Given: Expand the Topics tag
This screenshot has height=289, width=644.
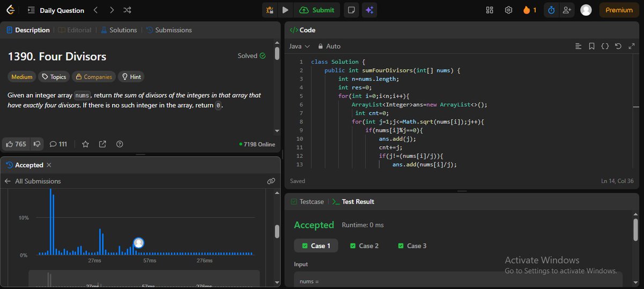Looking at the screenshot, I should click(54, 77).
